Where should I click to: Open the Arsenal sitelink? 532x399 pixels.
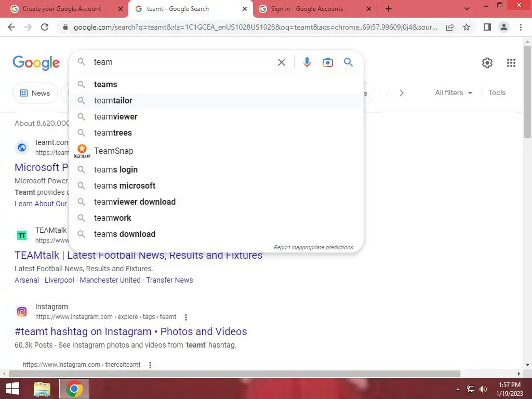click(27, 280)
